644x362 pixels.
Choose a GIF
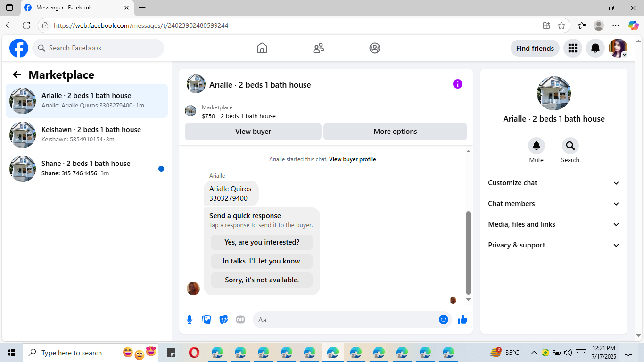[x=240, y=320]
